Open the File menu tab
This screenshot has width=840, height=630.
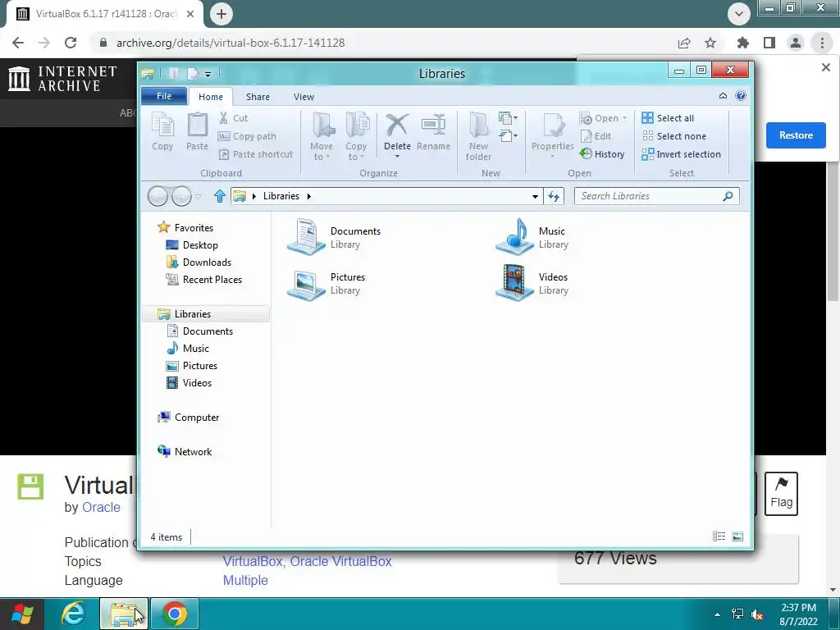click(164, 97)
